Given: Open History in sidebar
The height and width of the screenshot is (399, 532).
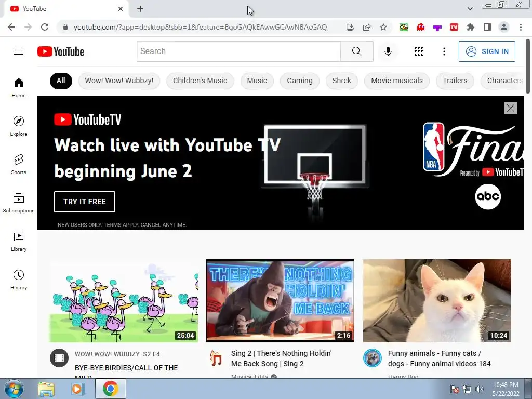Looking at the screenshot, I should coord(19,280).
